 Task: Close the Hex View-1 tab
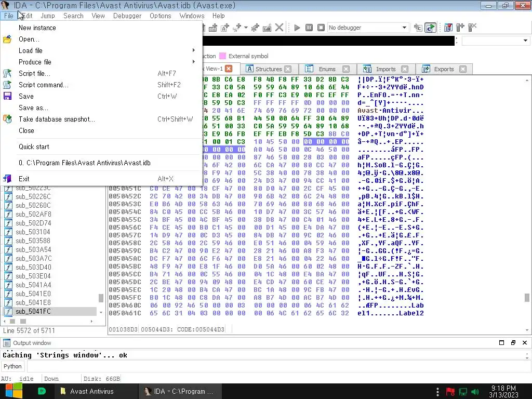pos(229,69)
